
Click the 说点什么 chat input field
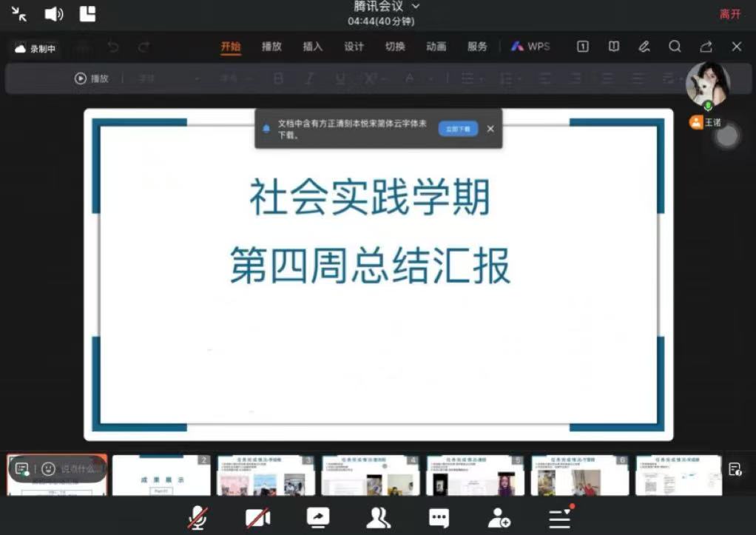point(78,468)
